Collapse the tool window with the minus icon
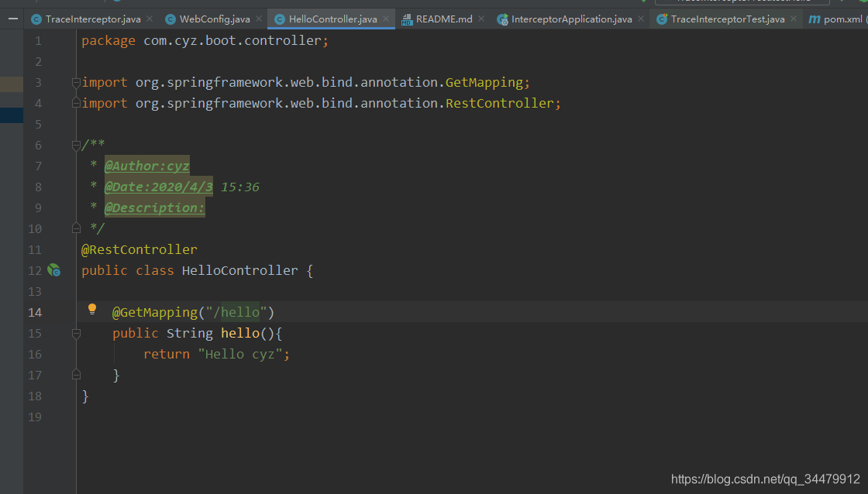 [12, 19]
